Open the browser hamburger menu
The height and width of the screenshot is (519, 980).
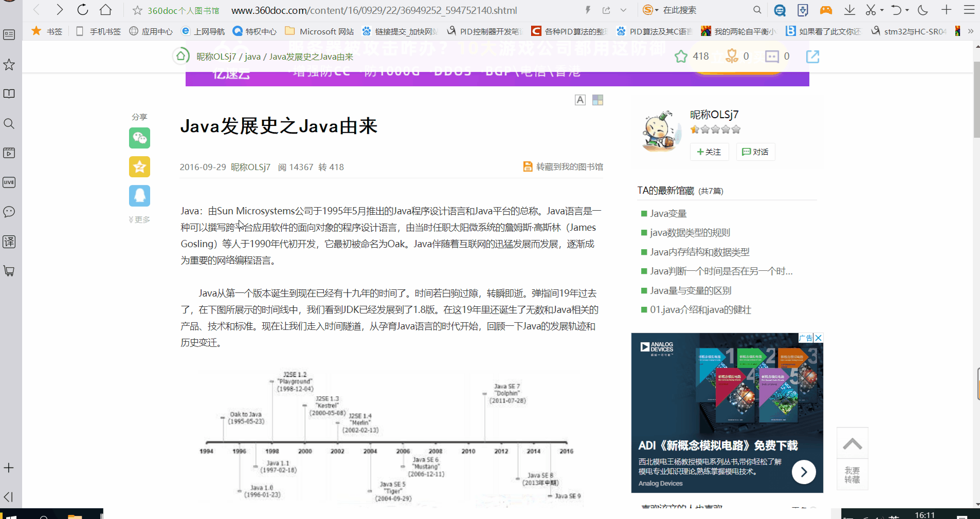pyautogui.click(x=969, y=10)
